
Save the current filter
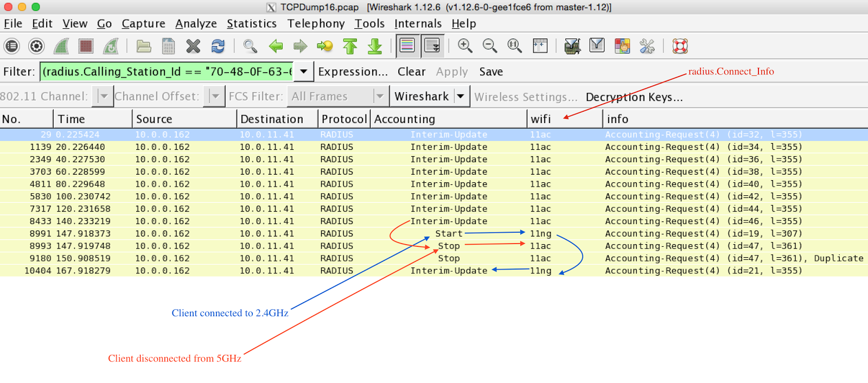click(x=491, y=72)
